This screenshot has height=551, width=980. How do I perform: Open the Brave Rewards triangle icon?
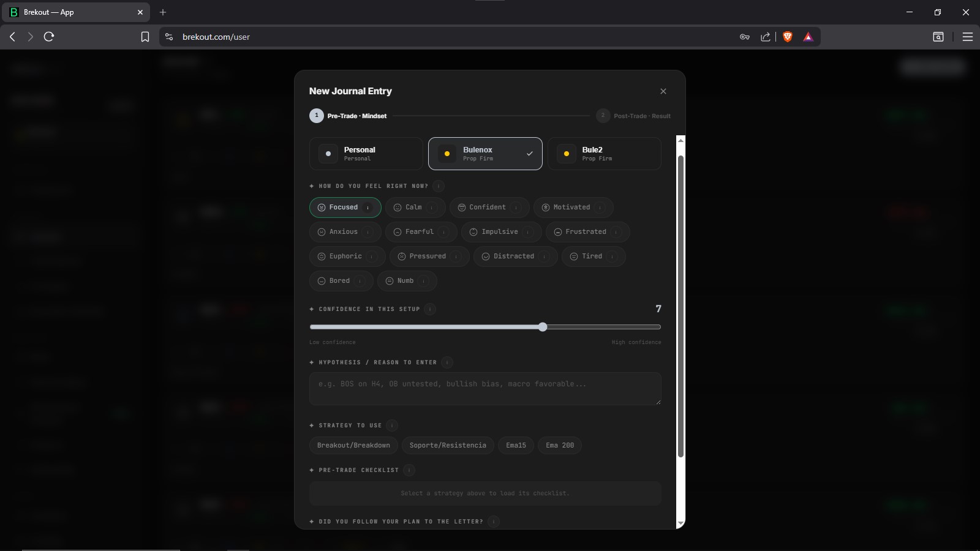(808, 37)
